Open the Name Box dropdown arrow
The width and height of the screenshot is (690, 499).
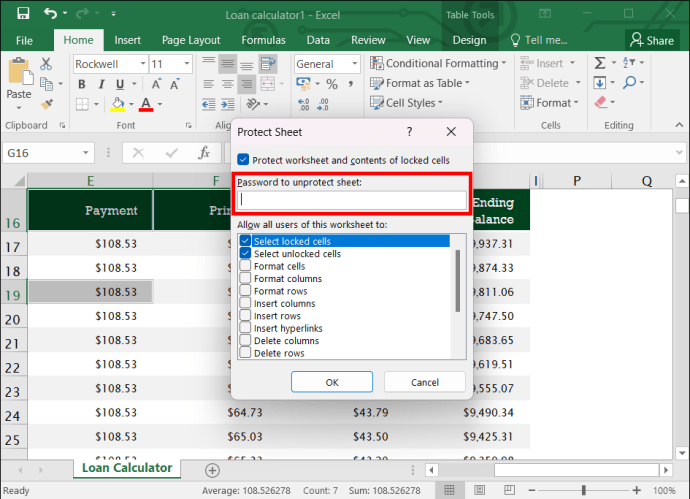tap(86, 153)
